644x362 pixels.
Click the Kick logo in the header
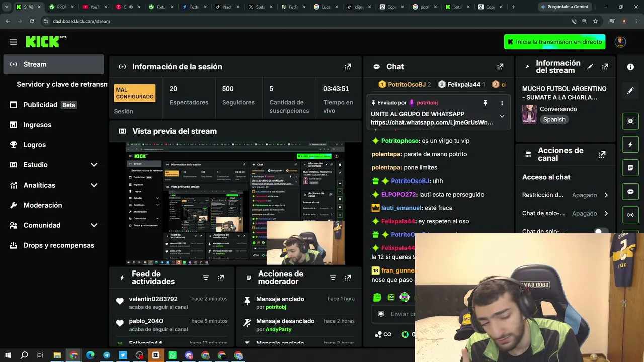pyautogui.click(x=46, y=42)
